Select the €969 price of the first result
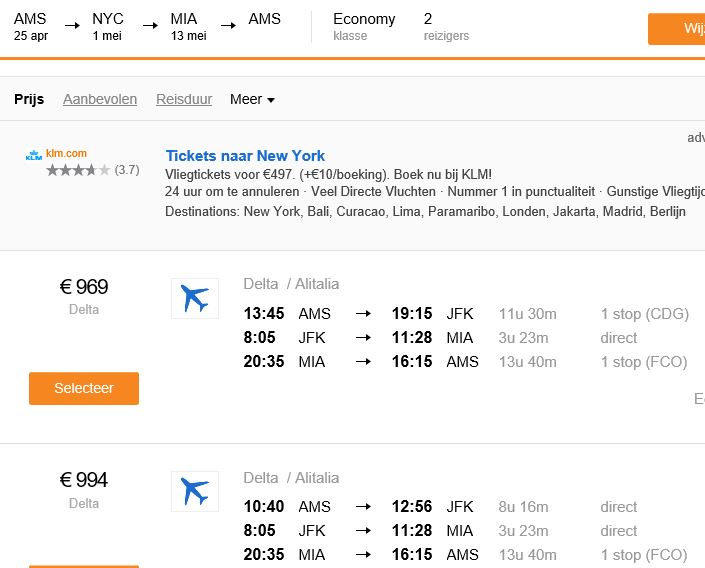Viewport: 705px width, 568px height. click(84, 287)
